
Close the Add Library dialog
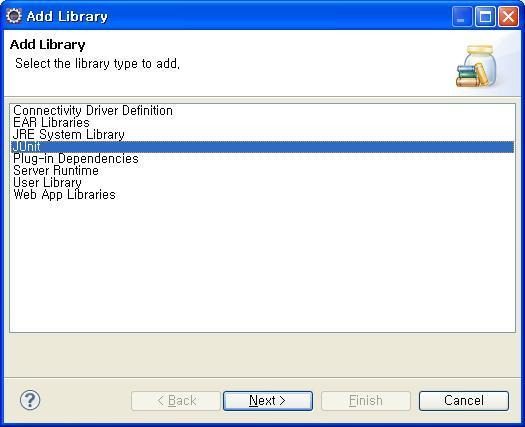(x=508, y=16)
